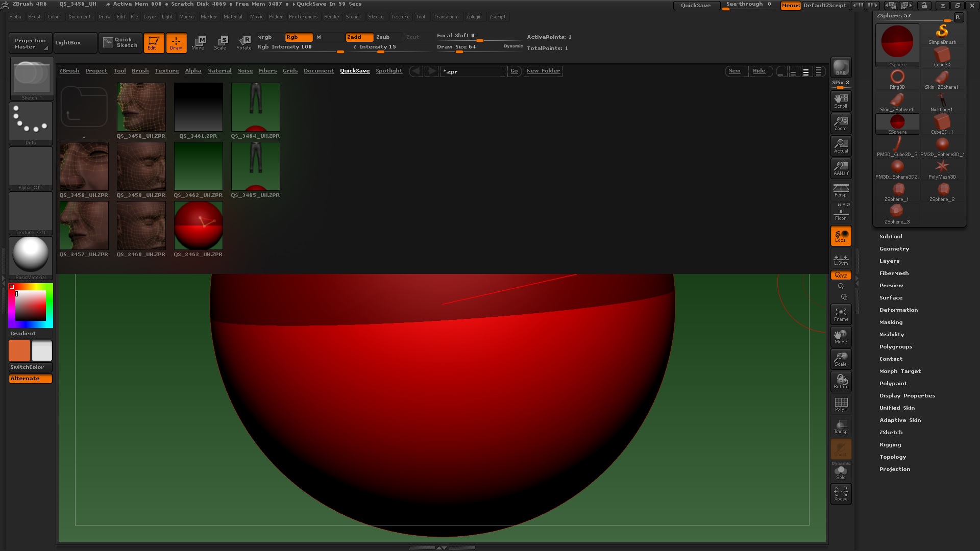Select the Rotate tool icon

point(244,43)
